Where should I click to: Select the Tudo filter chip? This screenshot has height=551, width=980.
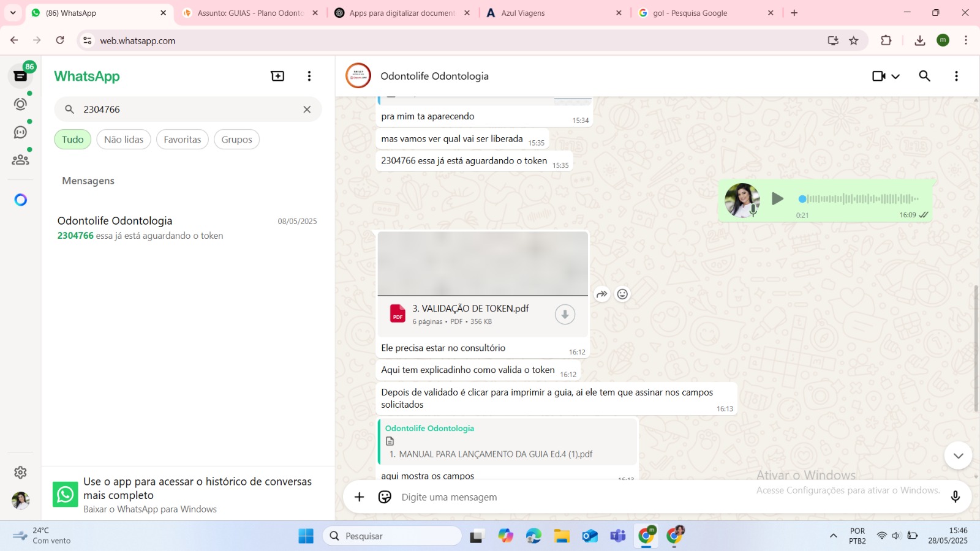pyautogui.click(x=73, y=140)
